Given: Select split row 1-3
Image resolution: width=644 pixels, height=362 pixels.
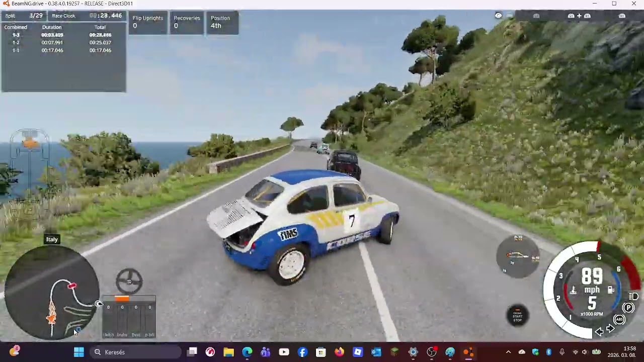Looking at the screenshot, I should point(63,35).
